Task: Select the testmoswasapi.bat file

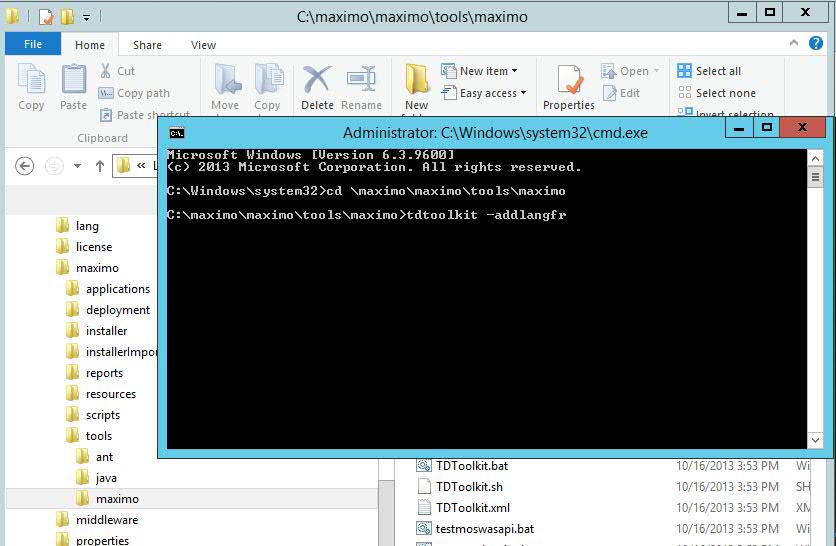Action: click(476, 529)
